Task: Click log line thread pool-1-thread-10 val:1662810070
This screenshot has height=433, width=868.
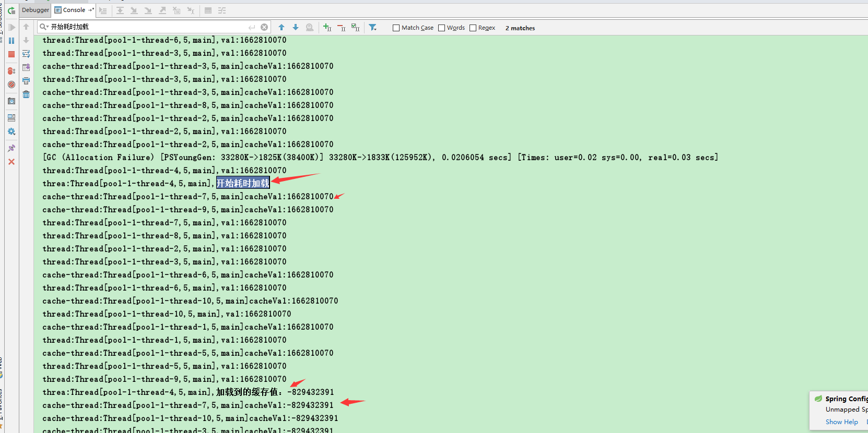Action: [167, 314]
